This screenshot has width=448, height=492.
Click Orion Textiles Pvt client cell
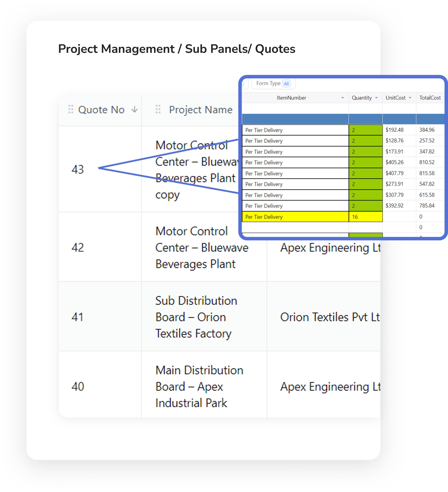tap(330, 317)
